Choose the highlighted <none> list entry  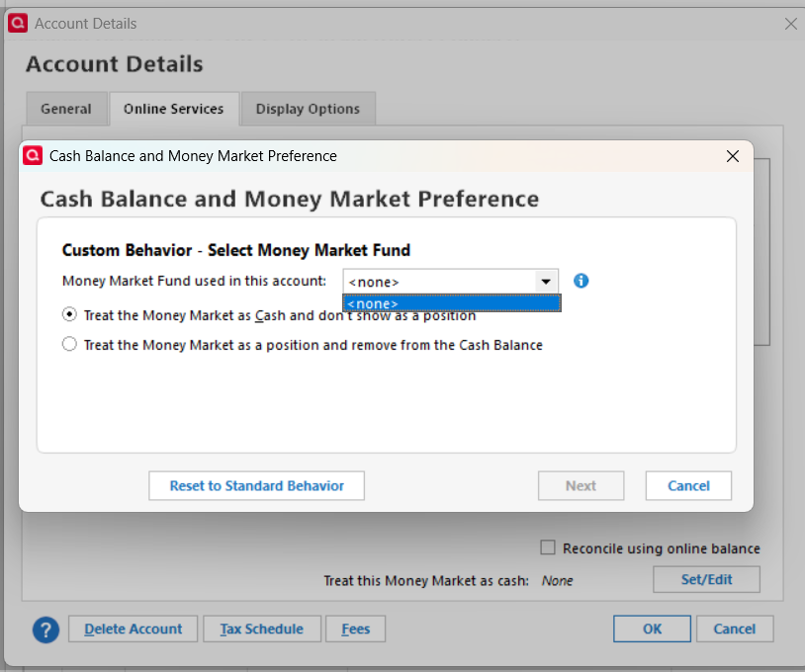pos(452,303)
